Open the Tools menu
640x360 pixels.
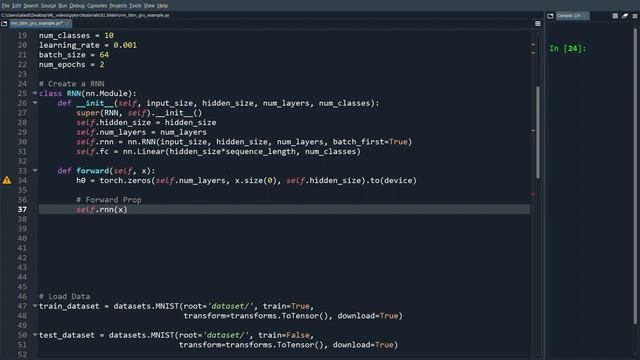pyautogui.click(x=135, y=6)
